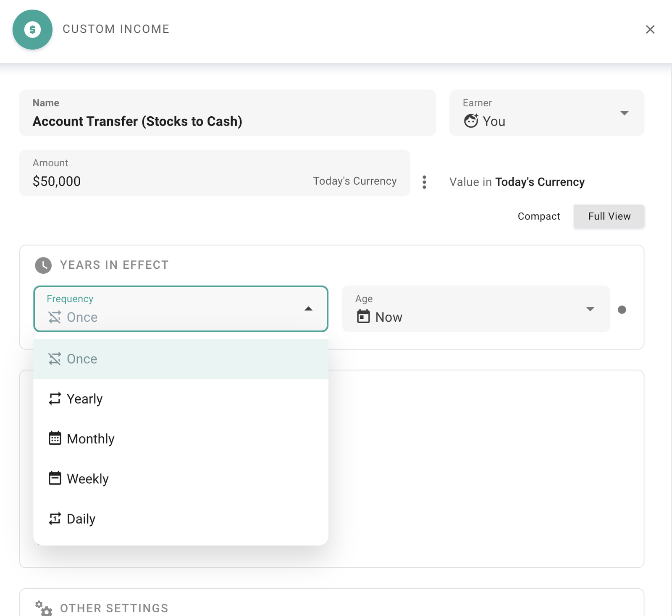Edit the Name input field

pyautogui.click(x=227, y=121)
